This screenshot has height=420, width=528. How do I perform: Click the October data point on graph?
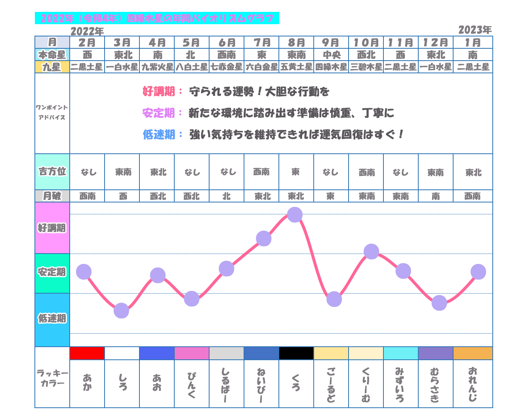pos(371,252)
